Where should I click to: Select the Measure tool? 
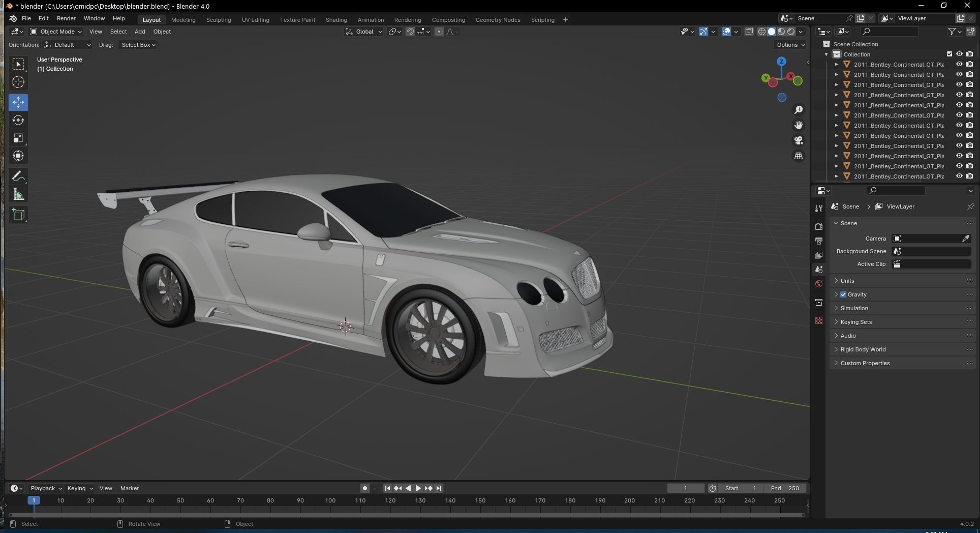(18, 194)
